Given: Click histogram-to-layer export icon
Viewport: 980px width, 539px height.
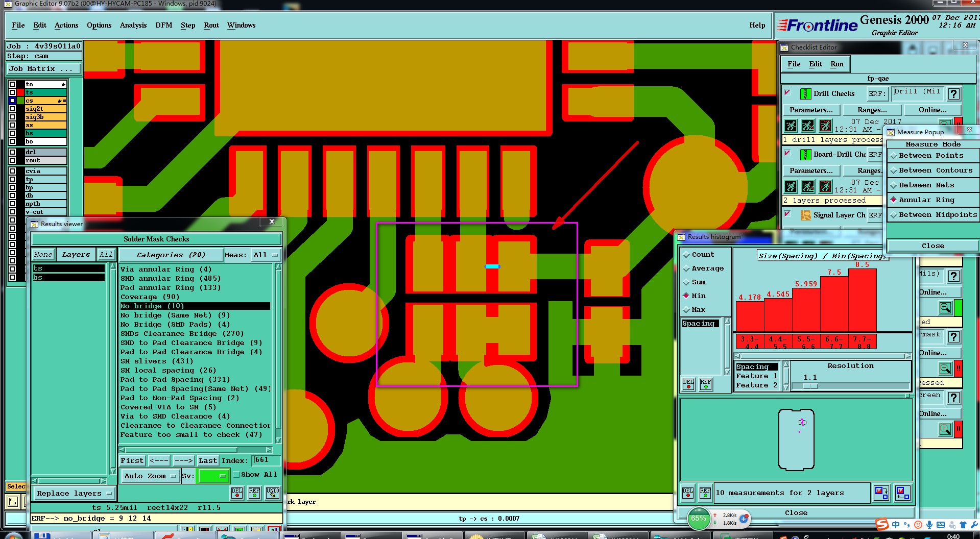Looking at the screenshot, I should (881, 493).
